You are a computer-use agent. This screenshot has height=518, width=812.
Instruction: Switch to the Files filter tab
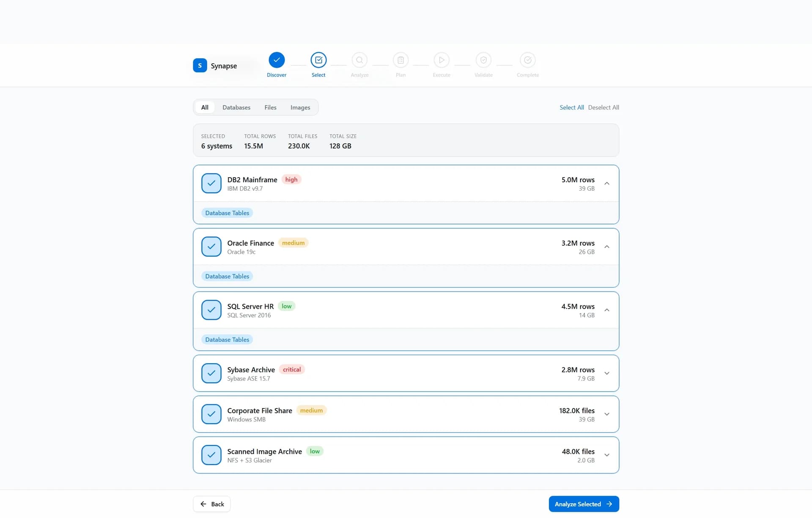[270, 107]
